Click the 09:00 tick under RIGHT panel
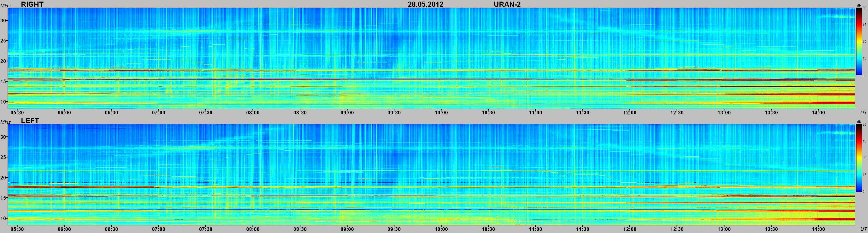The width and height of the screenshot is (868, 233). click(347, 113)
